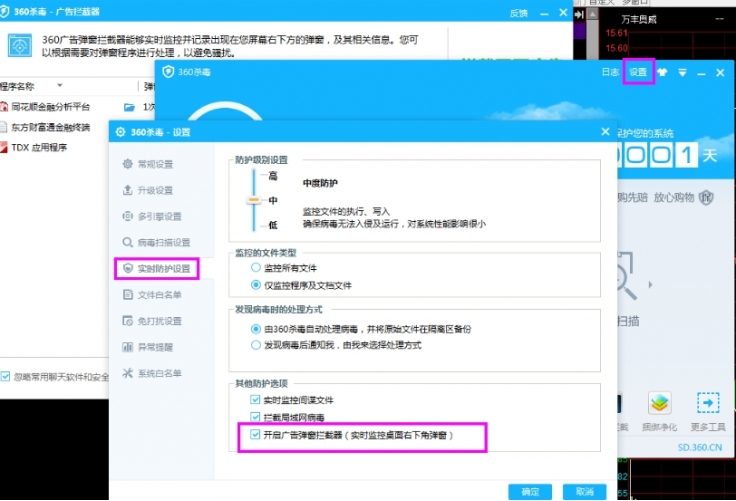
Task: Click the skin shirt icon in 360杀毒 title bar
Action: 662,72
